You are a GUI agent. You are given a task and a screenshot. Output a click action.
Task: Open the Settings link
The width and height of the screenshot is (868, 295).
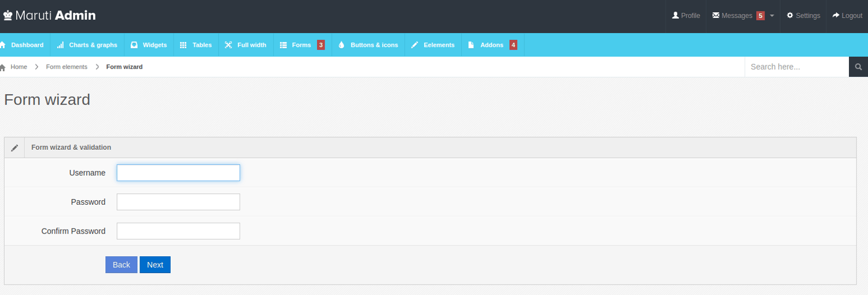pos(803,16)
